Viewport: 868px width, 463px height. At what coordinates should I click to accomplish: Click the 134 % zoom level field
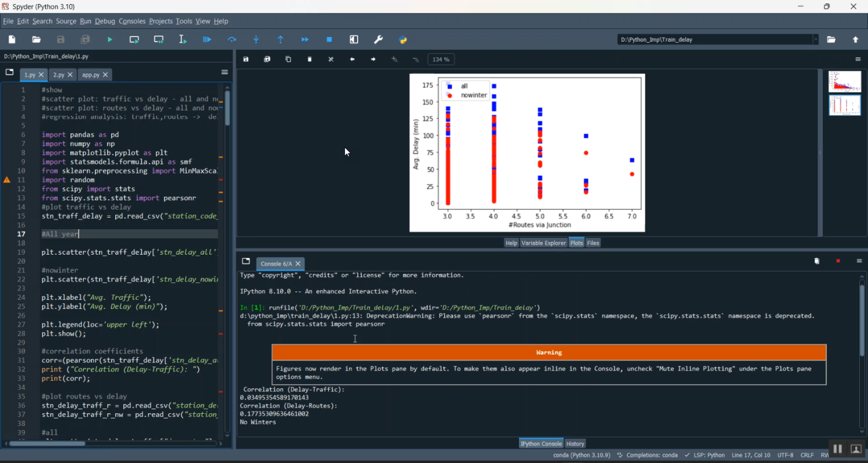point(441,60)
